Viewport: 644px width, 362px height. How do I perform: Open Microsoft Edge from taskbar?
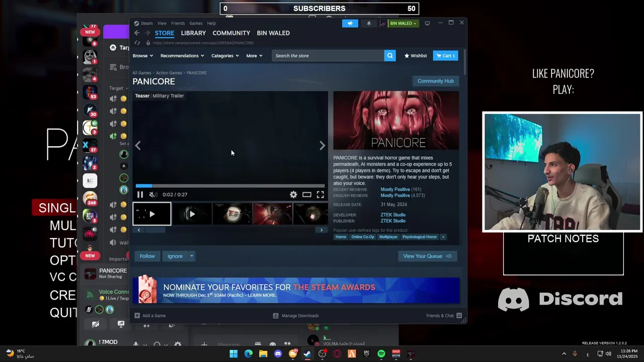point(249,354)
